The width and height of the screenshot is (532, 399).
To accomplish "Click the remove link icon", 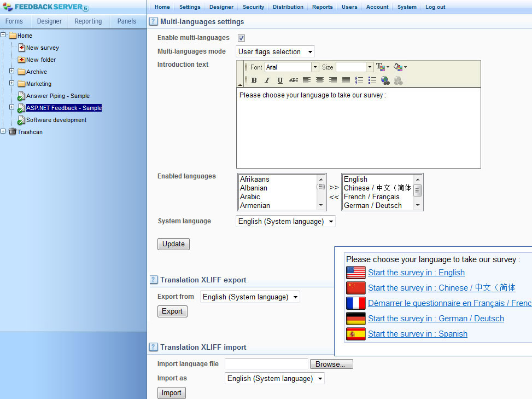I will pos(399,80).
